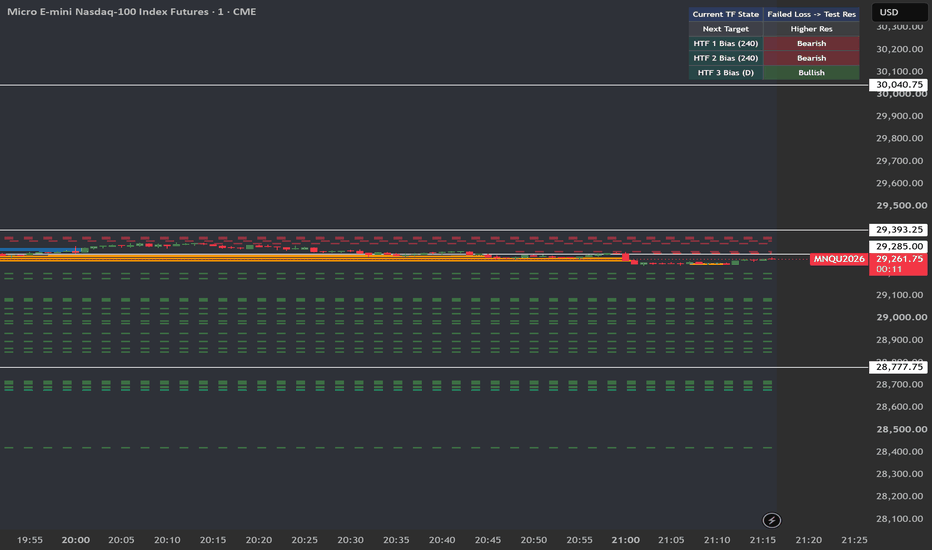Screen dimensions: 932x550
Task: Click the 29,000.00 price axis label
Action: pos(901,317)
